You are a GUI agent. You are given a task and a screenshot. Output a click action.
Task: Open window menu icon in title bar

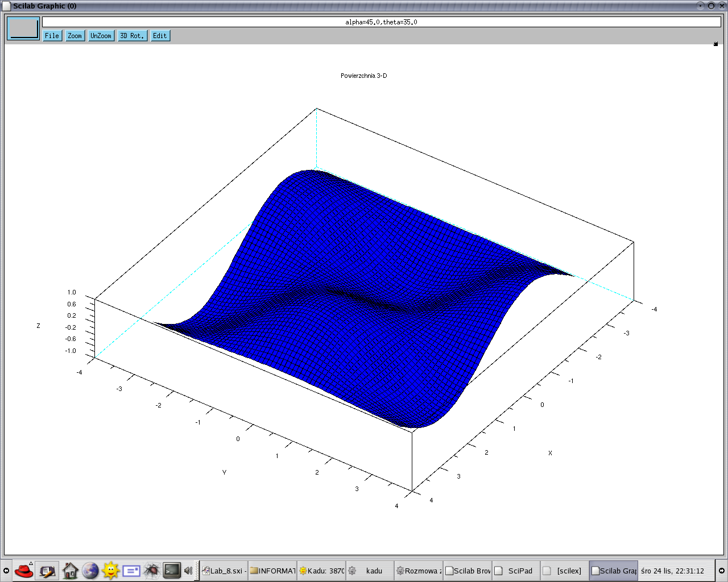[x=7, y=6]
